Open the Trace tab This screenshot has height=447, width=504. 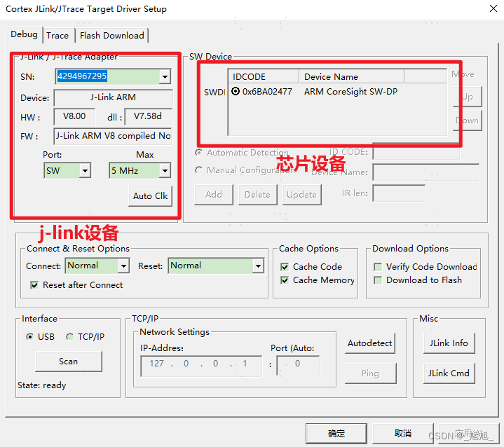point(57,35)
